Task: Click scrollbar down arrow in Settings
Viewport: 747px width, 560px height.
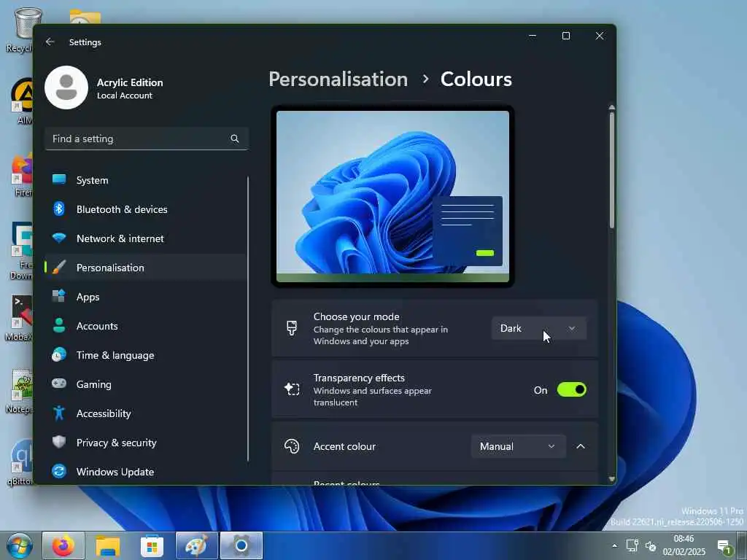Action: (x=612, y=479)
